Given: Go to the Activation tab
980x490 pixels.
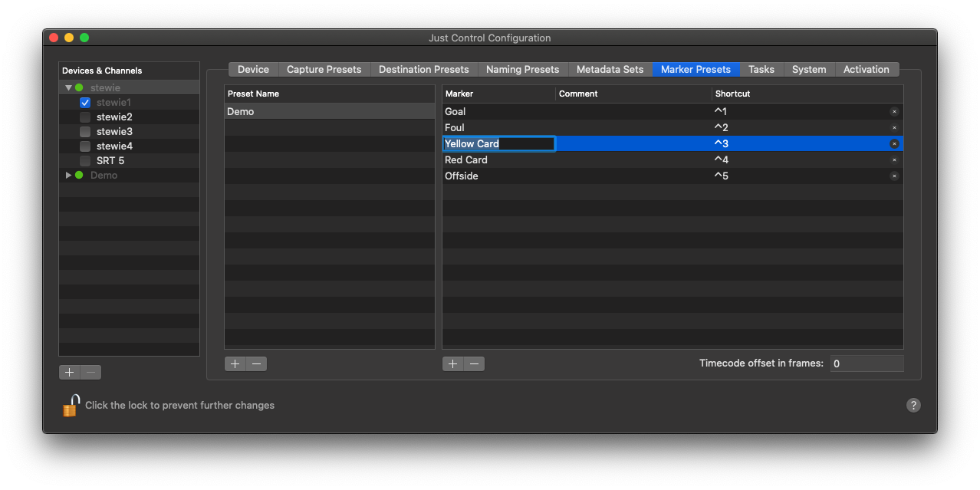Looking at the screenshot, I should [867, 69].
